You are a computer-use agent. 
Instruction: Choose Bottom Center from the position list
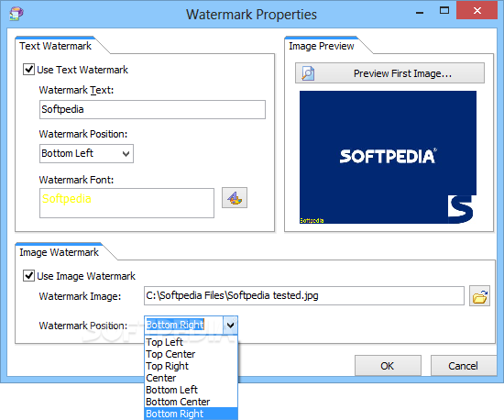[191, 402]
